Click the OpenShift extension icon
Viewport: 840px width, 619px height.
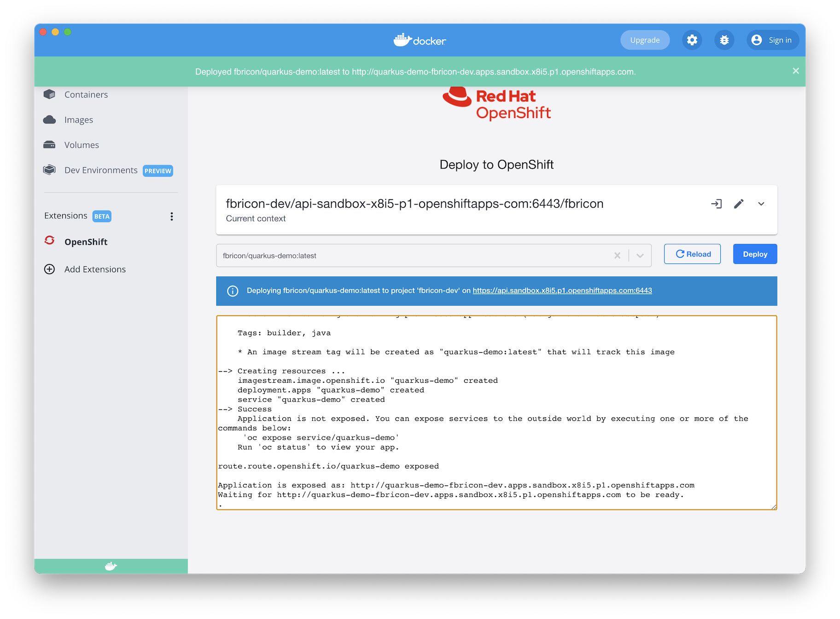click(49, 240)
